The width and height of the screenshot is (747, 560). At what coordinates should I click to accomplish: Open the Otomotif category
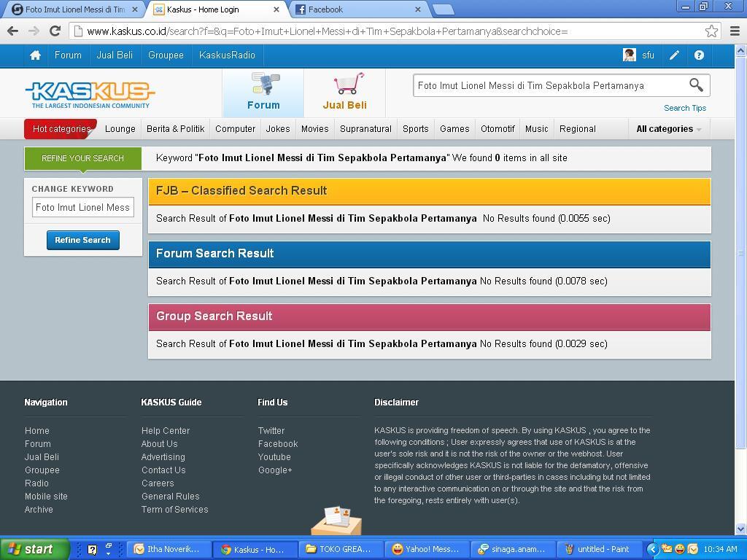498,129
